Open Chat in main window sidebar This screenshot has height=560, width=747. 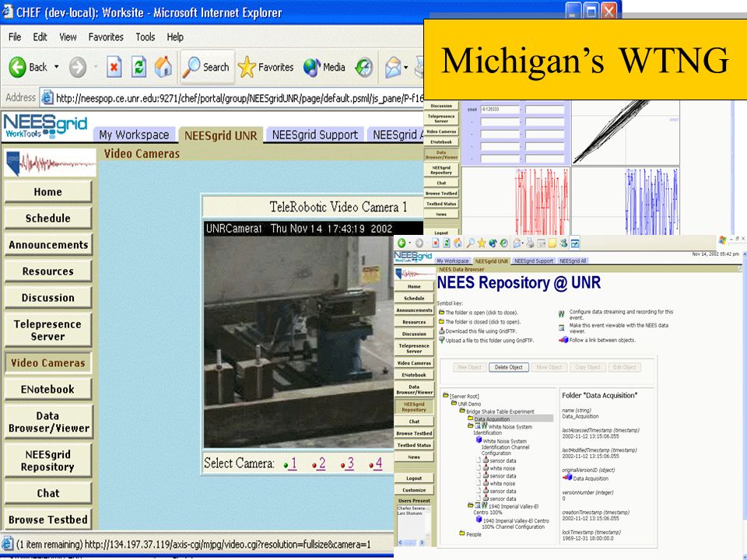pos(48,493)
